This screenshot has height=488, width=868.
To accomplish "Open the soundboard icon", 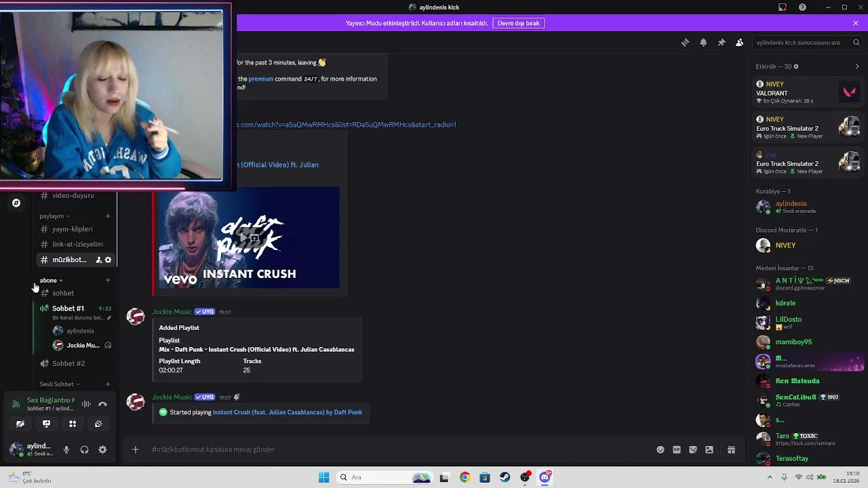I will pyautogui.click(x=98, y=424).
